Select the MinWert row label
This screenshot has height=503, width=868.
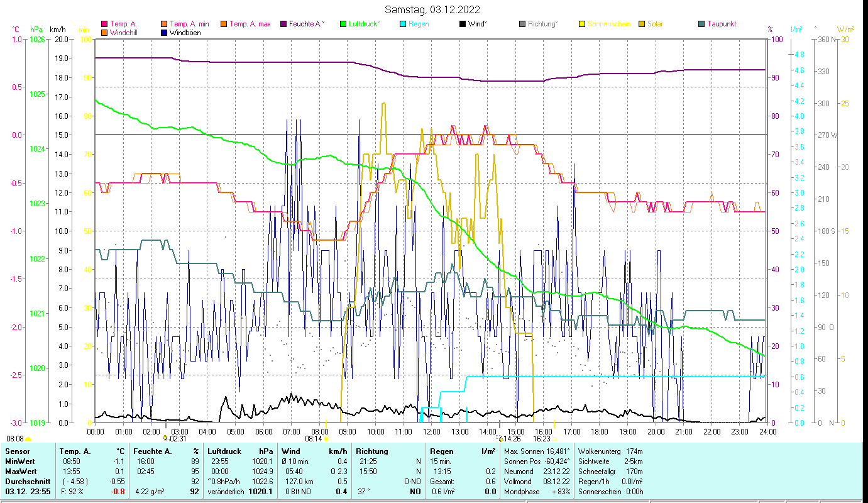(20, 462)
